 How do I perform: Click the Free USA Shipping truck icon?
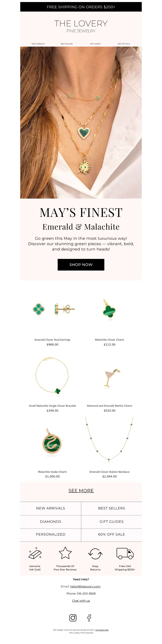pyautogui.click(x=125, y=553)
